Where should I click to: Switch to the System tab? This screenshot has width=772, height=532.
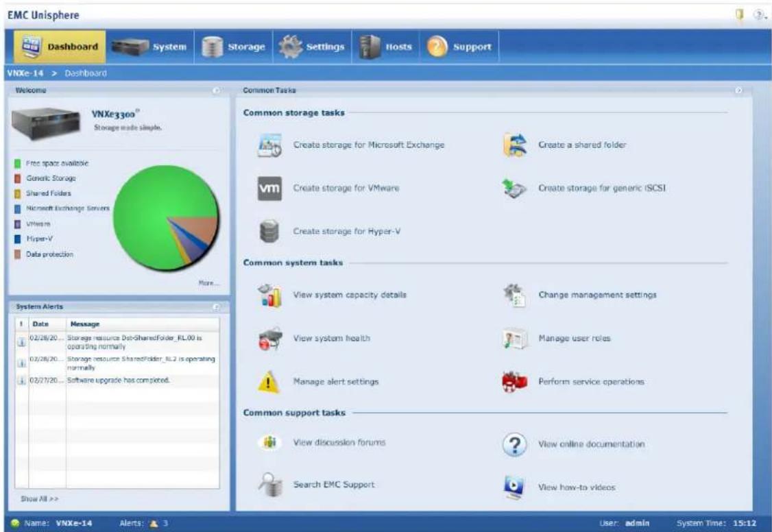[x=149, y=47]
